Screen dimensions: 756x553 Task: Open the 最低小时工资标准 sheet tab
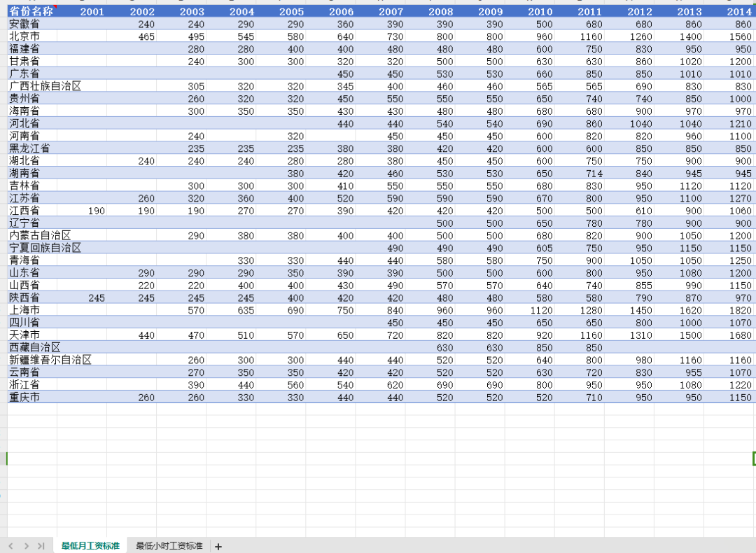tap(169, 546)
